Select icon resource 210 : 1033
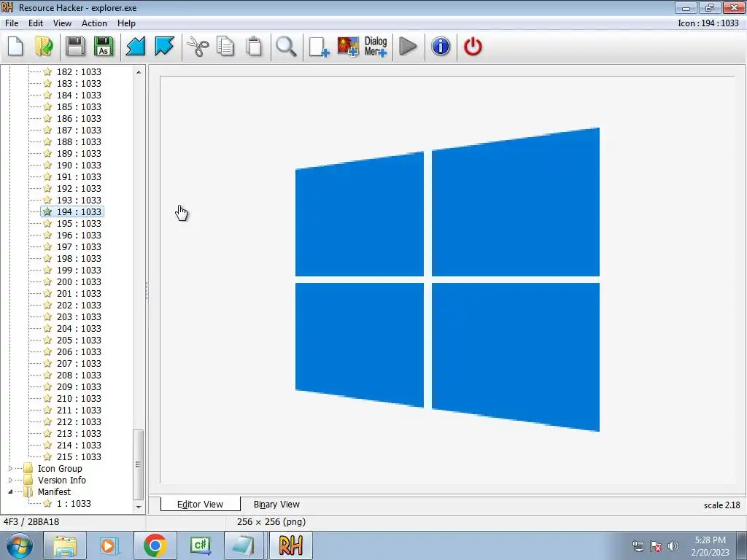 click(79, 399)
